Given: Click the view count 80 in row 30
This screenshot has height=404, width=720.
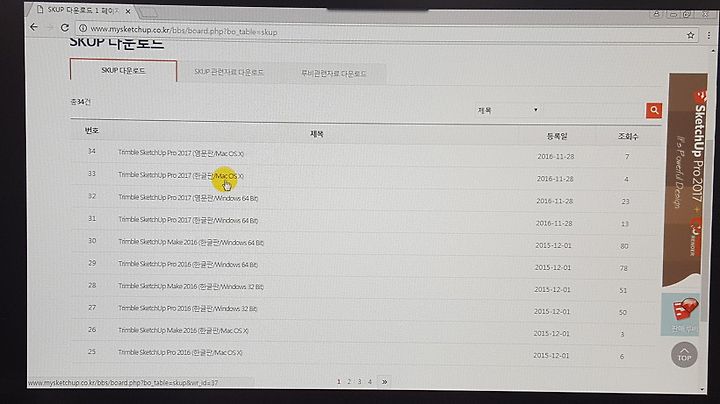Looking at the screenshot, I should (624, 246).
